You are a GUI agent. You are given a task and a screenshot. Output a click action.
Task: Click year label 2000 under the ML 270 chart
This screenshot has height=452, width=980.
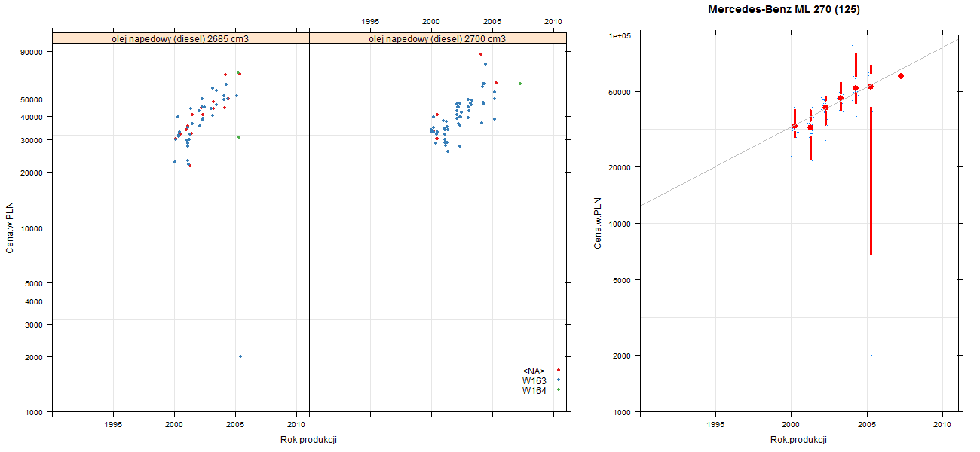(x=791, y=426)
